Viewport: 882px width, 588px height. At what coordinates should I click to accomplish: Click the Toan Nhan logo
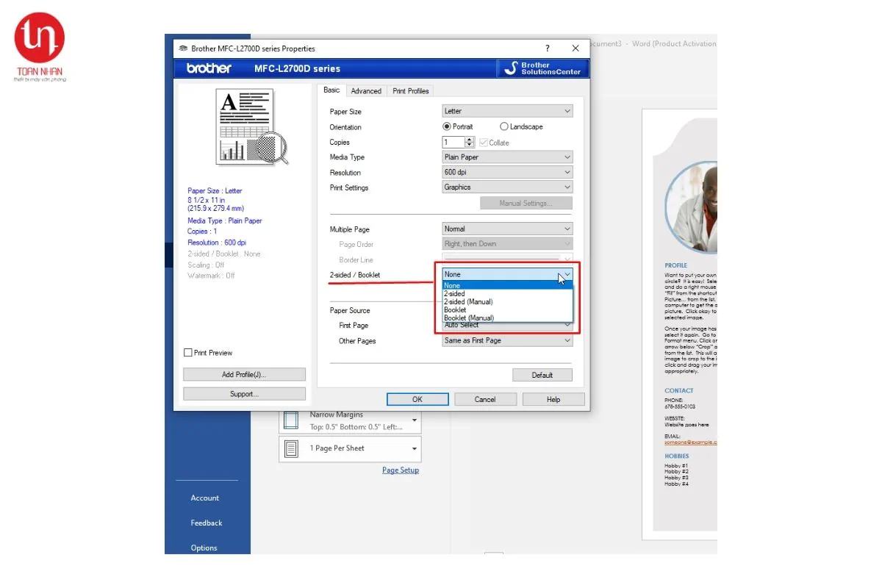click(40, 46)
